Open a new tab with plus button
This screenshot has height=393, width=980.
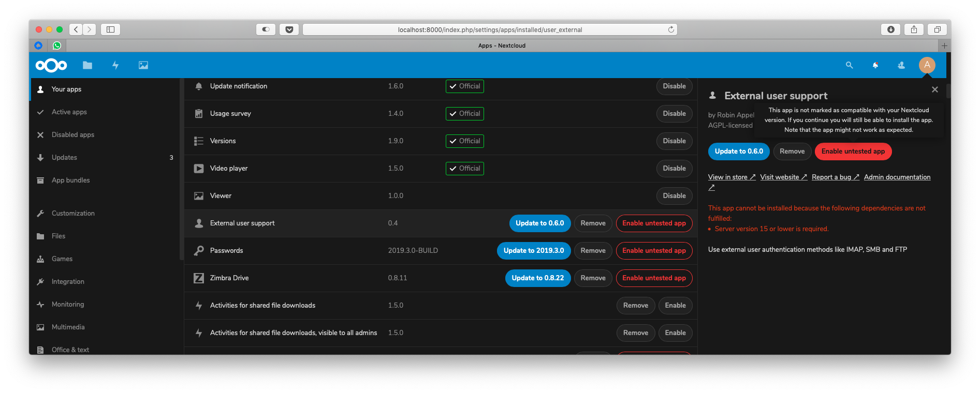[x=944, y=46]
